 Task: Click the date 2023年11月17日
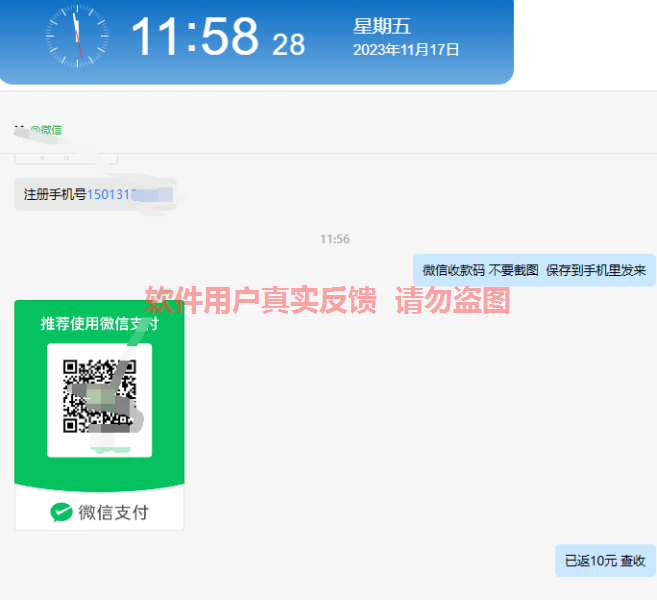406,50
